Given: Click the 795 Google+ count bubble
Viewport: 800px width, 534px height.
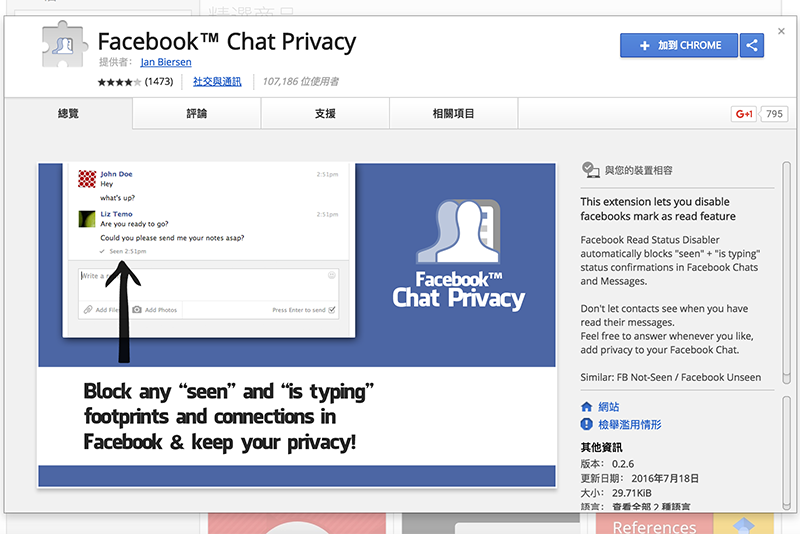Looking at the screenshot, I should pos(774,114).
